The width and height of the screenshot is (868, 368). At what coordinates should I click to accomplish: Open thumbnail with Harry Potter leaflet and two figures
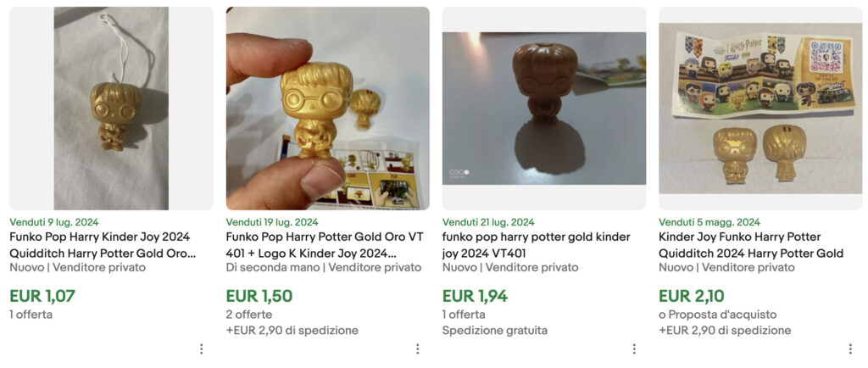tap(760, 109)
